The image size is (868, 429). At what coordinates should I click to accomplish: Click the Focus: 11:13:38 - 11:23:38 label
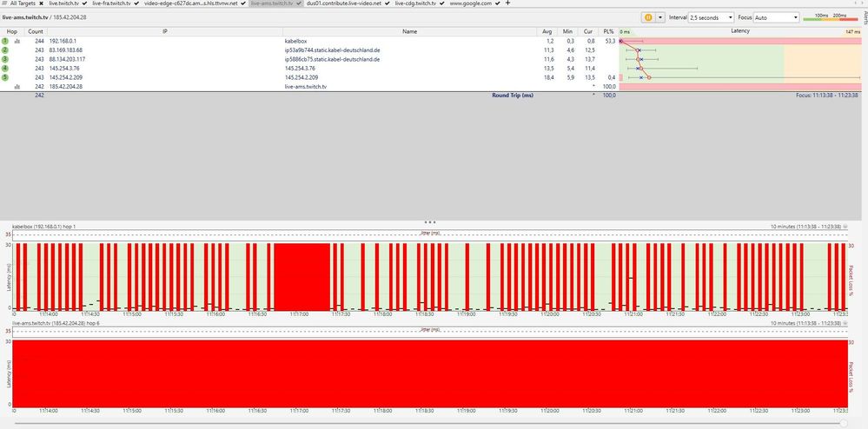[x=826, y=96]
